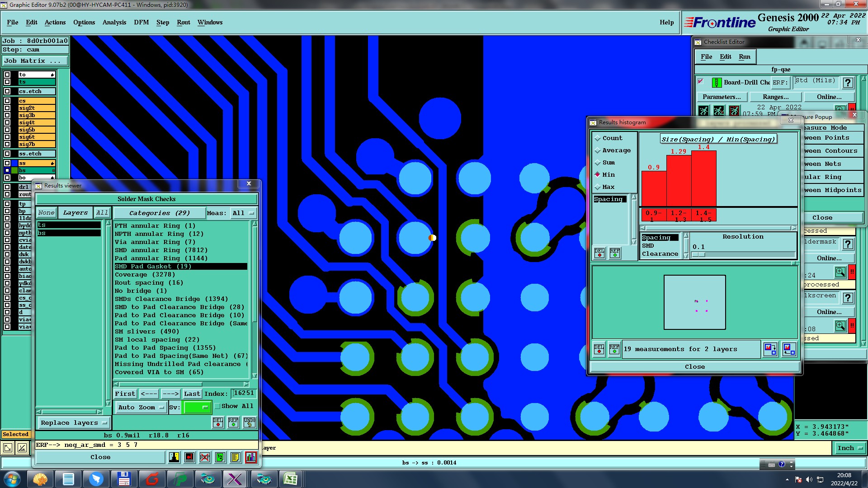The height and width of the screenshot is (488, 868).
Task: Open the results histogram icon in Results viewer
Action: pyautogui.click(x=250, y=457)
